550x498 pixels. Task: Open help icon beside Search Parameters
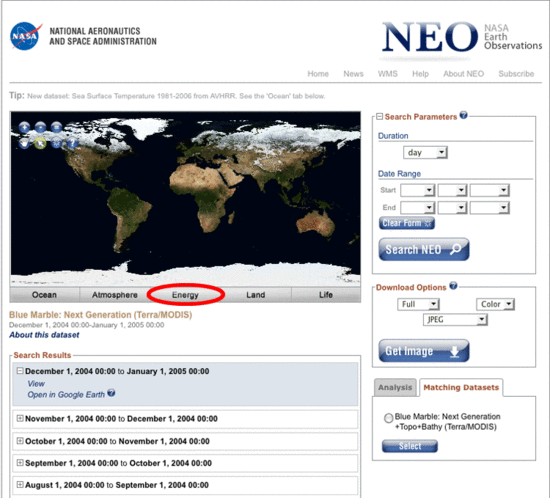[x=463, y=115]
